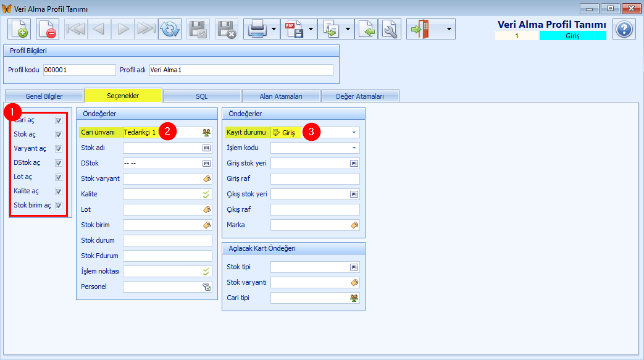Open the Alan Atamaları tab
Image resolution: width=644 pixels, height=360 pixels.
coord(281,96)
